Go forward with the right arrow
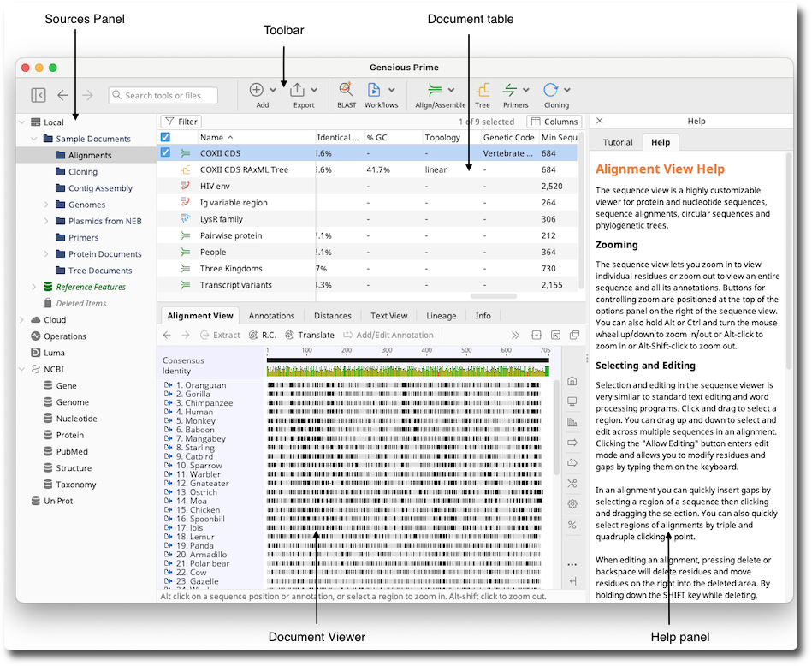Screen dimensions: 812x666 tap(87, 95)
